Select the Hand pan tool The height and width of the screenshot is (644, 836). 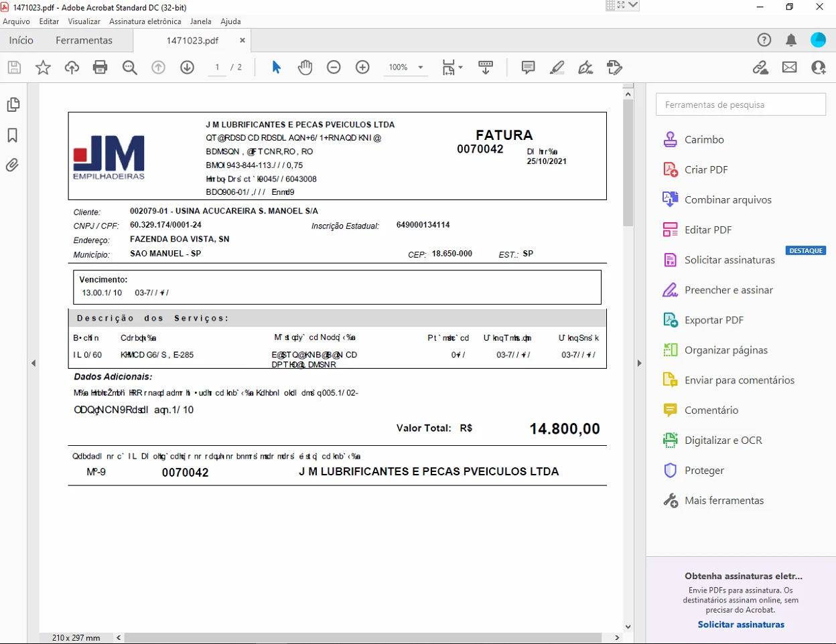(x=305, y=68)
